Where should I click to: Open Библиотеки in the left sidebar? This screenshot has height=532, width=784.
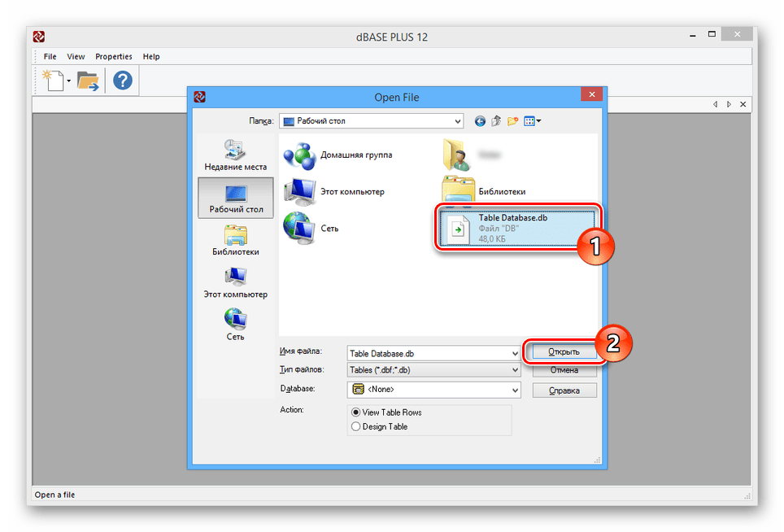tap(235, 241)
